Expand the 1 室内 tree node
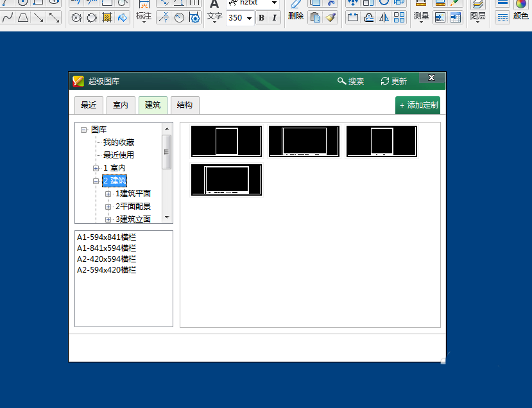Image resolution: width=532 pixels, height=408 pixels. [x=96, y=168]
